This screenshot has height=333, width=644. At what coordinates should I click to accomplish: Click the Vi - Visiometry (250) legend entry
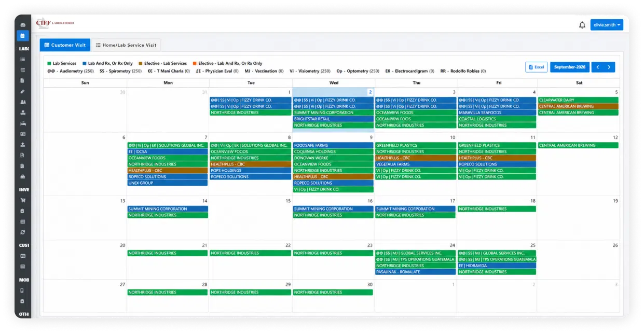(x=310, y=71)
